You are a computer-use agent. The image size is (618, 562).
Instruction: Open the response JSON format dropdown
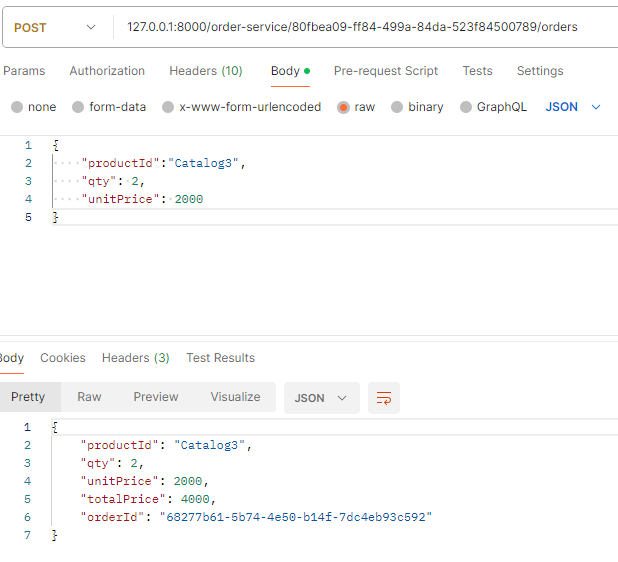322,398
